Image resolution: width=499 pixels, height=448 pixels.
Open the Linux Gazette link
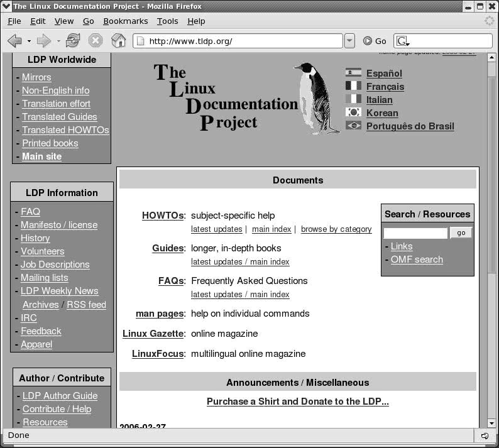[x=153, y=334]
